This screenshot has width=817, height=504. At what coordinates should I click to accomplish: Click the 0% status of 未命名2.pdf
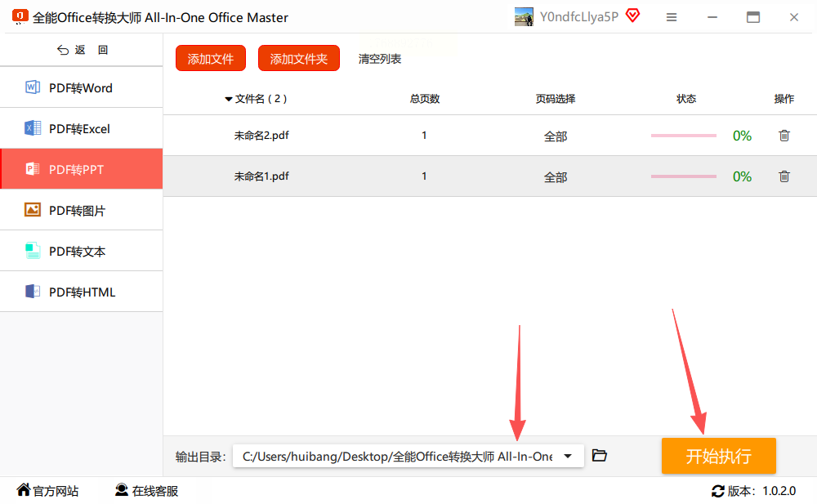[742, 136]
